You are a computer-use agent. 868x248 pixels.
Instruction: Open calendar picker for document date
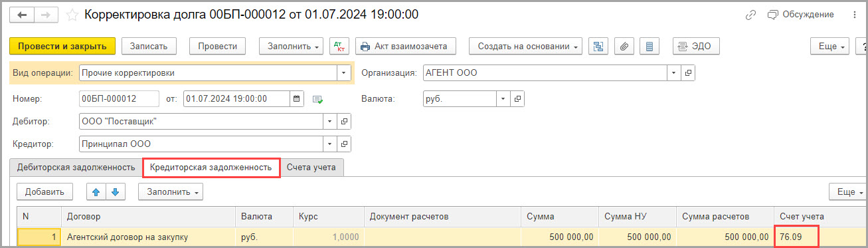[x=297, y=98]
